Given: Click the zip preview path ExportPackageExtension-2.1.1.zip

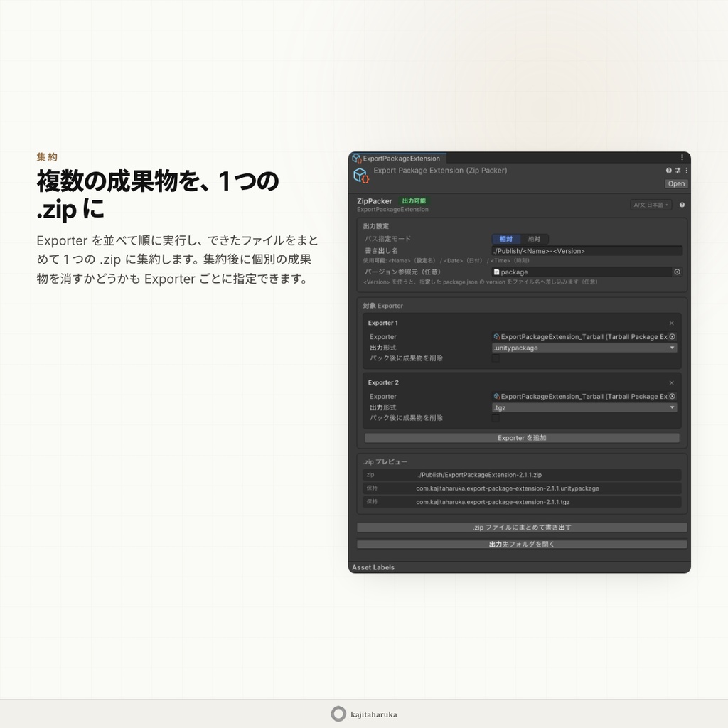Looking at the screenshot, I should (478, 475).
